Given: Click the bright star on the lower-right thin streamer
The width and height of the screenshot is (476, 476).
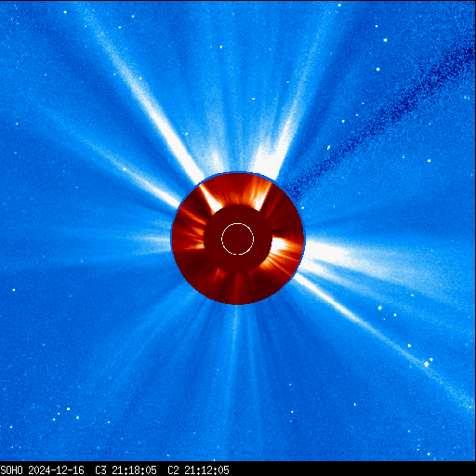Looking at the screenshot, I should [427, 364].
